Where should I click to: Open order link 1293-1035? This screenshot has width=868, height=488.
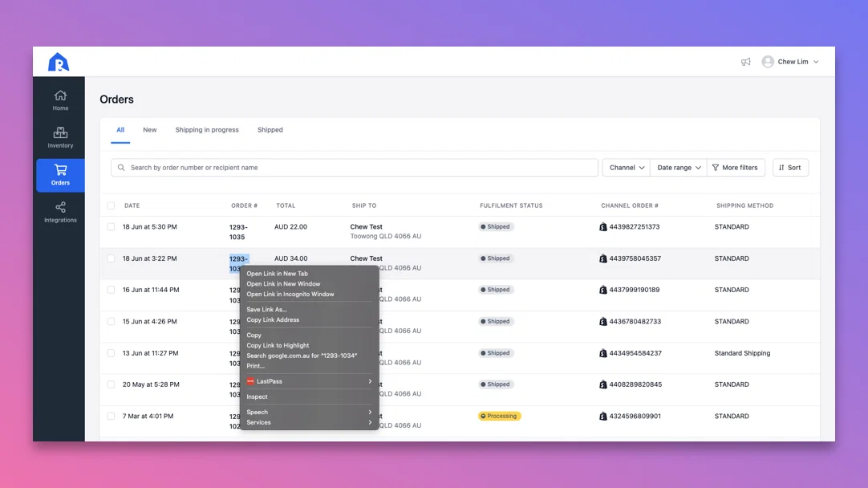point(238,231)
